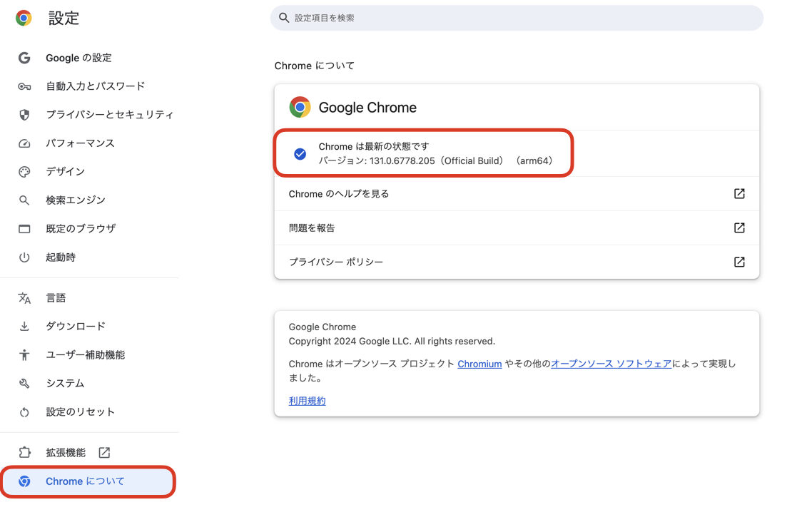Click the key icon for 自動入力とパスワード

tap(24, 86)
